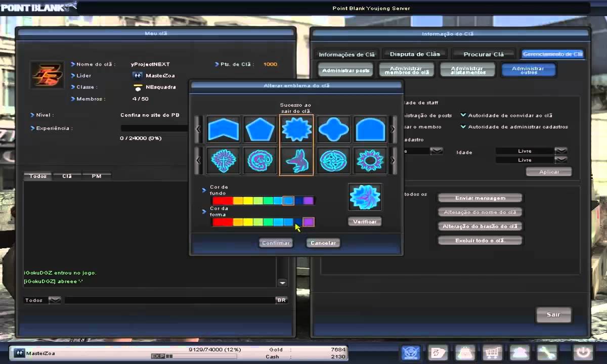This screenshot has width=607, height=364.
Task: Click Excluir todo o clã button
Action: coord(480,240)
